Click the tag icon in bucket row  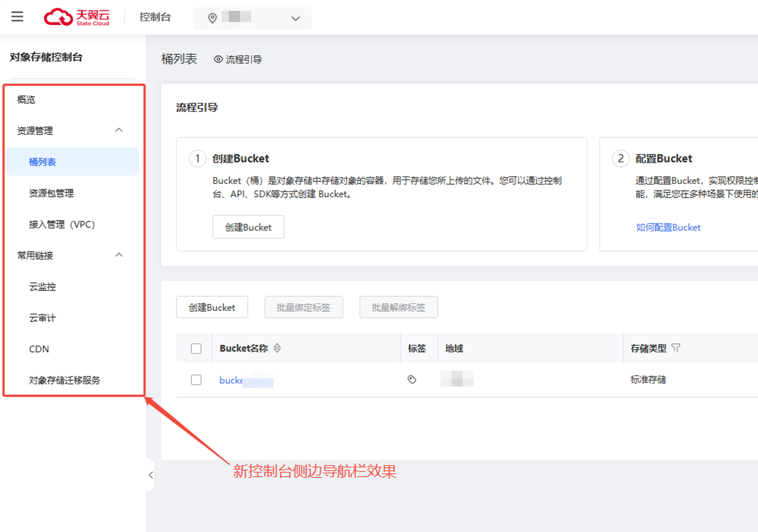[x=412, y=379]
